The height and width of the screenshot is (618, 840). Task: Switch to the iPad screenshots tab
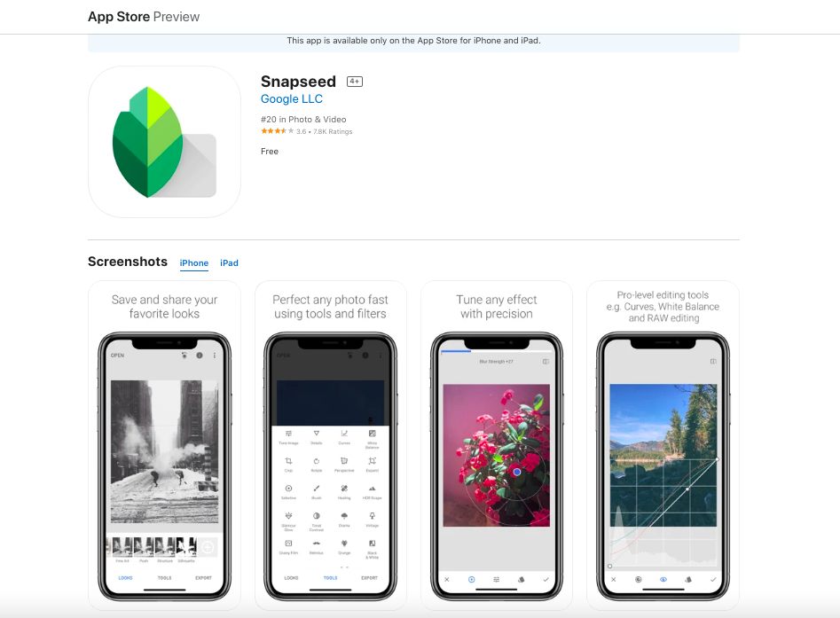pos(229,263)
